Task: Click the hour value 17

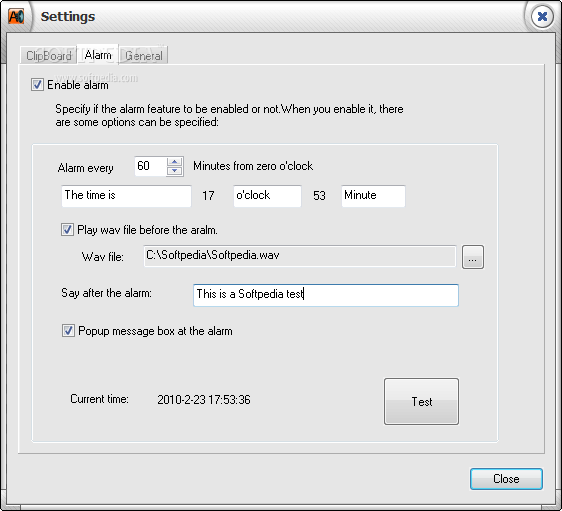Action: 208,196
